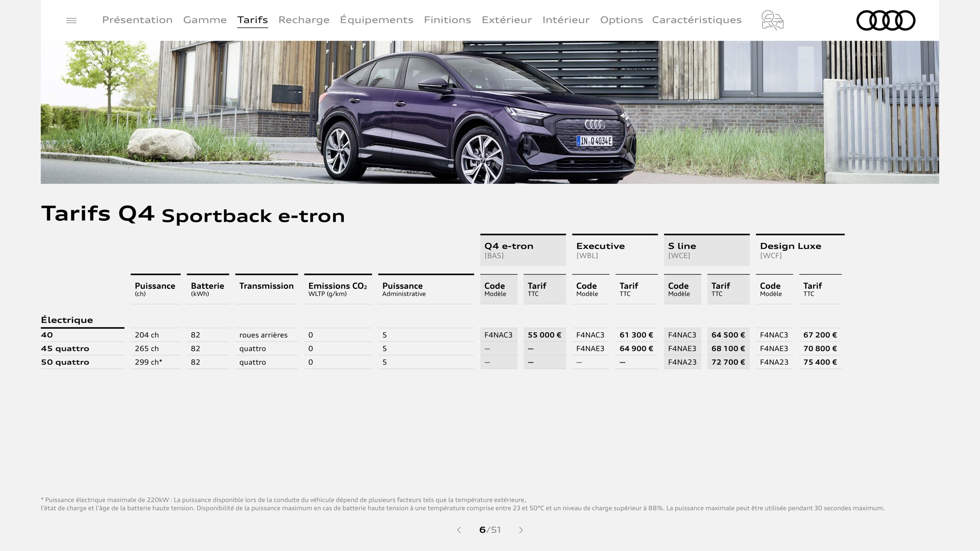Go to previous page arrow
980x551 pixels.
(x=459, y=530)
